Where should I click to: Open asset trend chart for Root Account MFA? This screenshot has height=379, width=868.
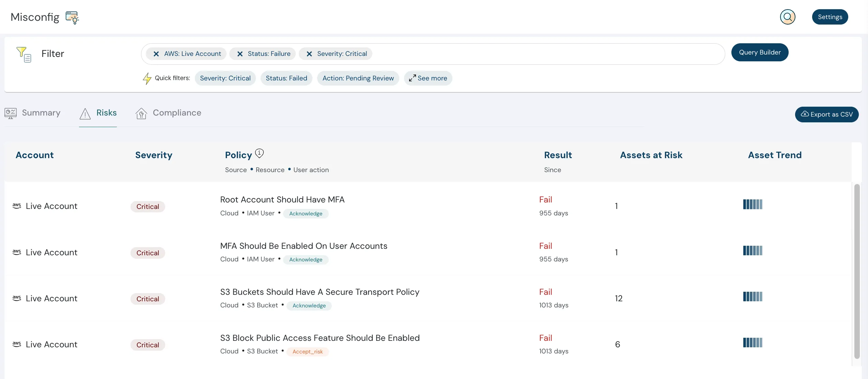(x=753, y=204)
